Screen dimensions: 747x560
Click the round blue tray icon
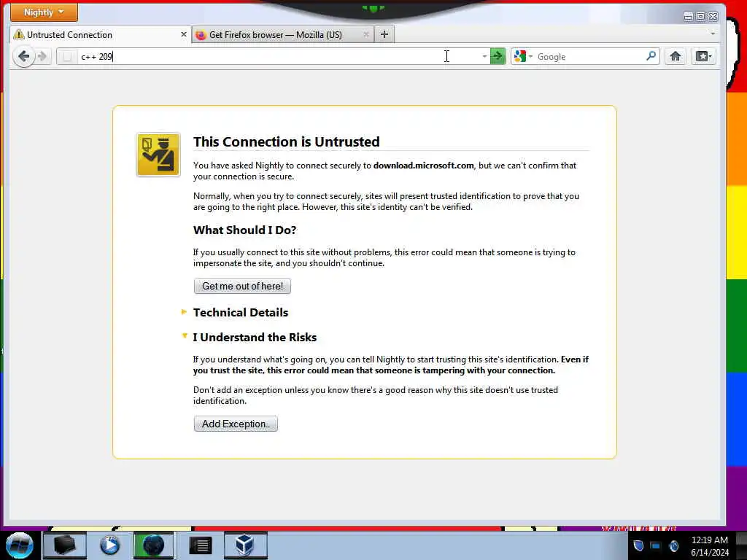tap(673, 545)
